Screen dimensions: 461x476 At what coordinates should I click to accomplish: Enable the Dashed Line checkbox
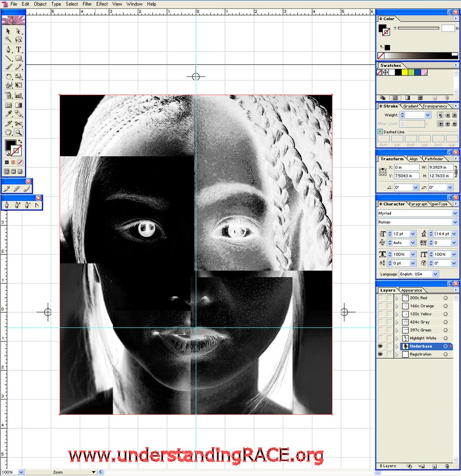[x=380, y=132]
